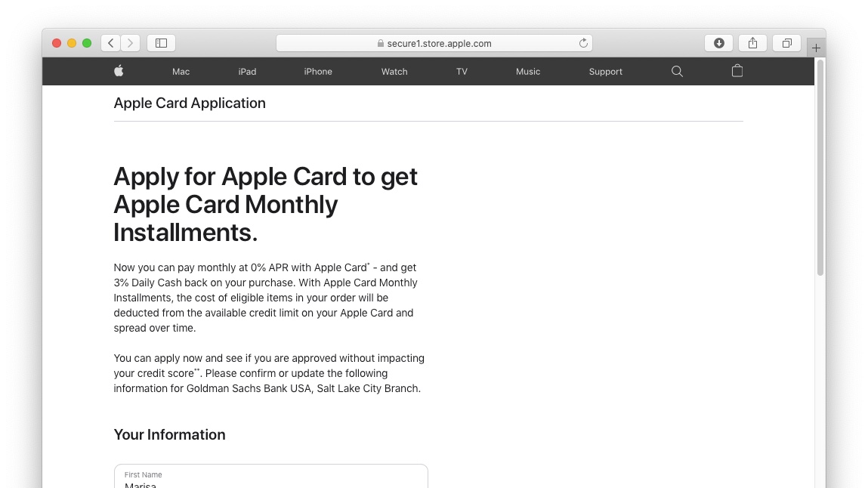
Task: Minimize the Safari window with the yellow button
Action: [x=72, y=43]
